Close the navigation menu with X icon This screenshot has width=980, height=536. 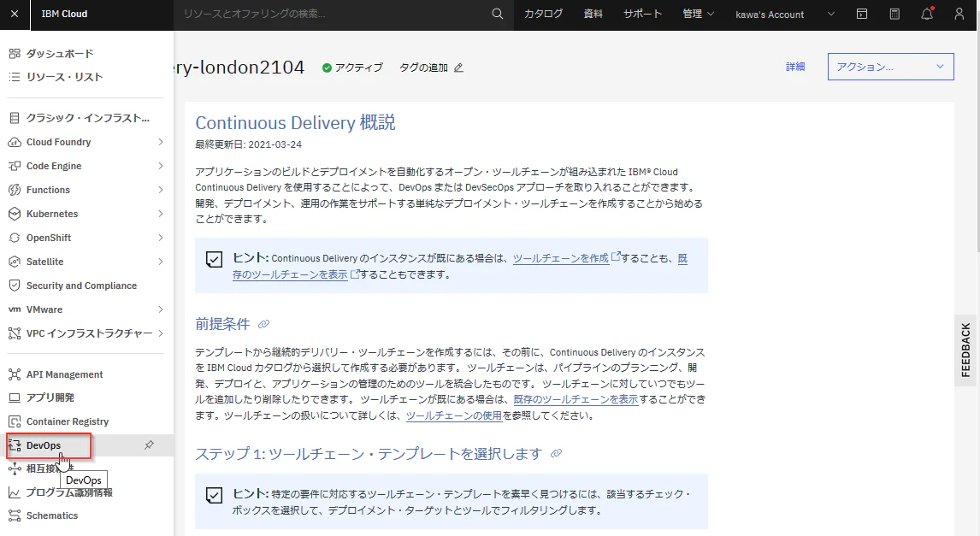[15, 14]
